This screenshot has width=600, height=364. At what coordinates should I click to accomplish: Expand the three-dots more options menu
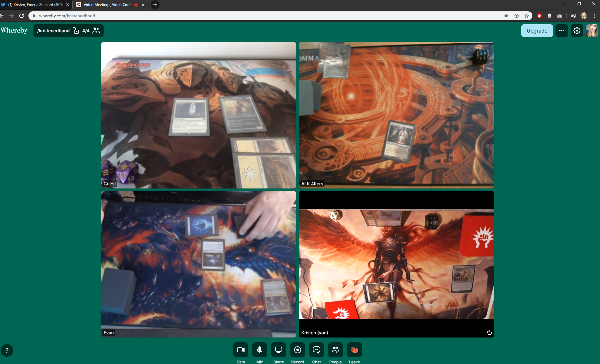[561, 31]
